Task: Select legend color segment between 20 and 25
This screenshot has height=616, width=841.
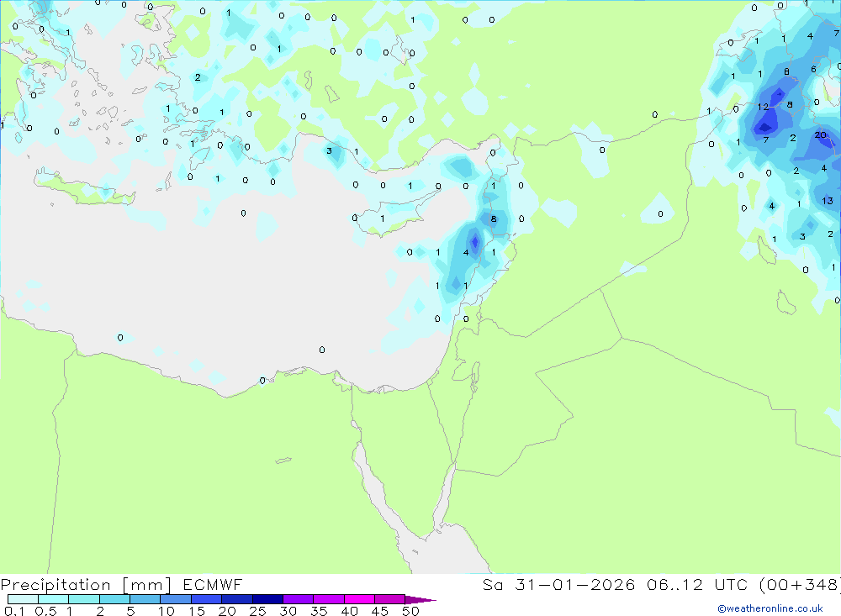Action: pos(237,599)
